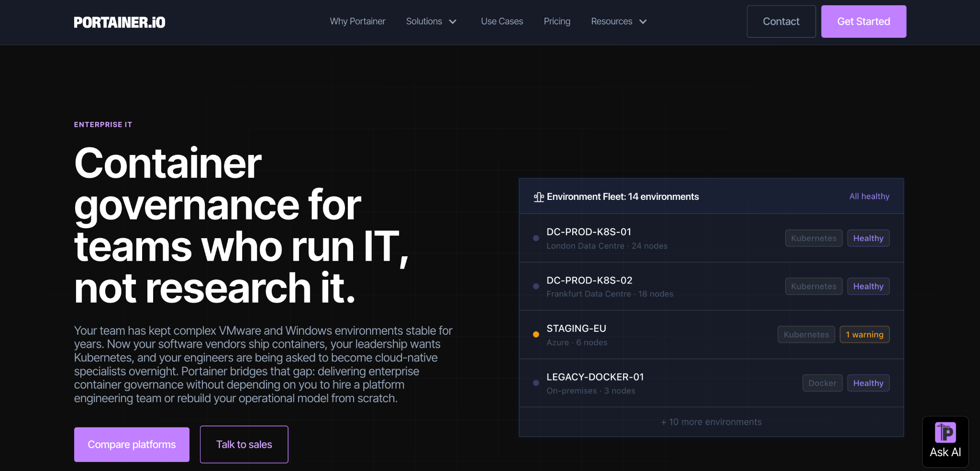
Task: Select the LEGACY-DOCKER-01 environment name
Action: tap(595, 377)
